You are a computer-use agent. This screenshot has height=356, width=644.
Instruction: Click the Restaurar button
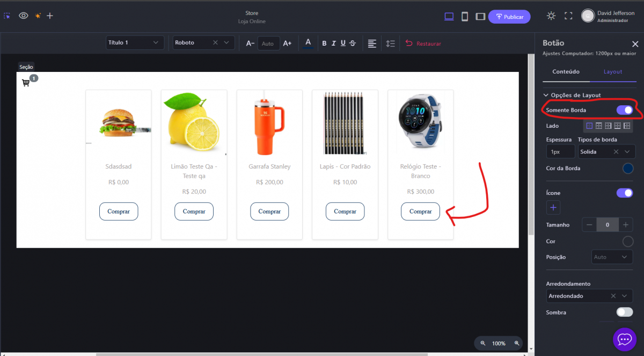click(x=423, y=43)
